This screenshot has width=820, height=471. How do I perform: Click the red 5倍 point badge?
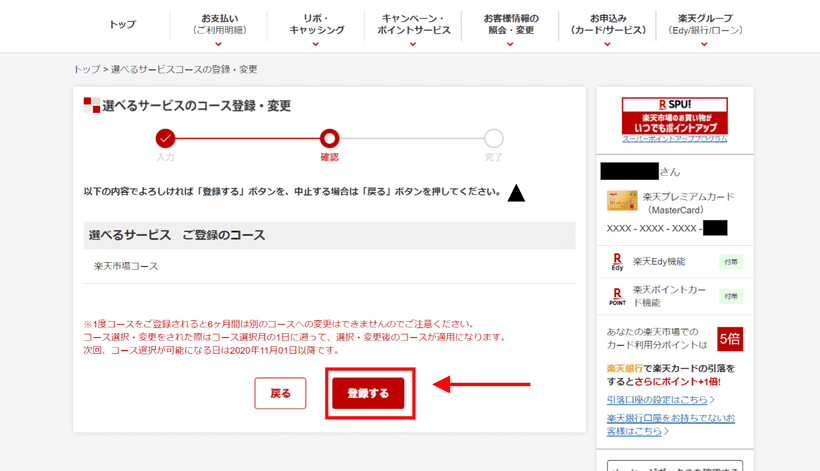click(730, 339)
